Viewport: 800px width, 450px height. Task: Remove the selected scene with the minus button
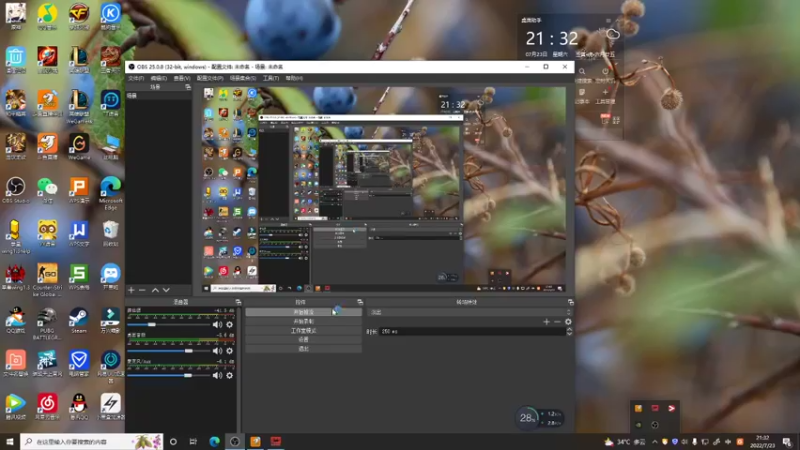(x=142, y=290)
